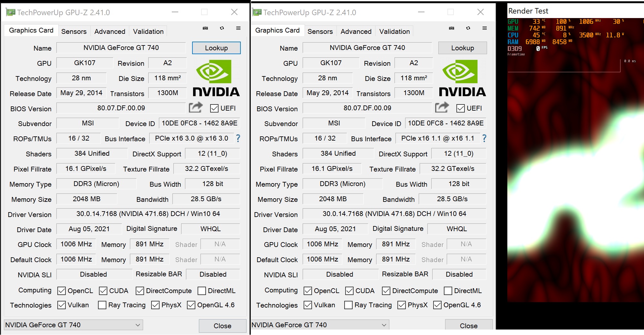Image resolution: width=644 pixels, height=335 pixels.
Task: Go to Validation tab in left GPU-Z window
Action: pyautogui.click(x=148, y=31)
